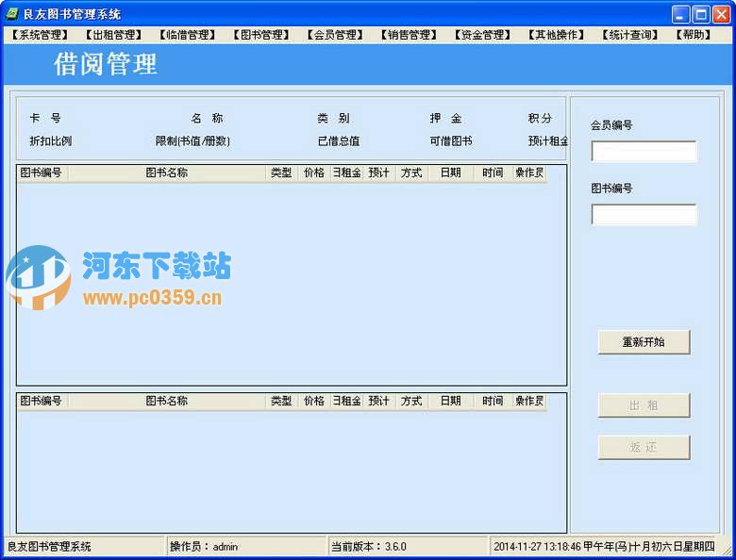Image resolution: width=736 pixels, height=560 pixels.
Task: Click the 重新开始 button
Action: tap(644, 342)
